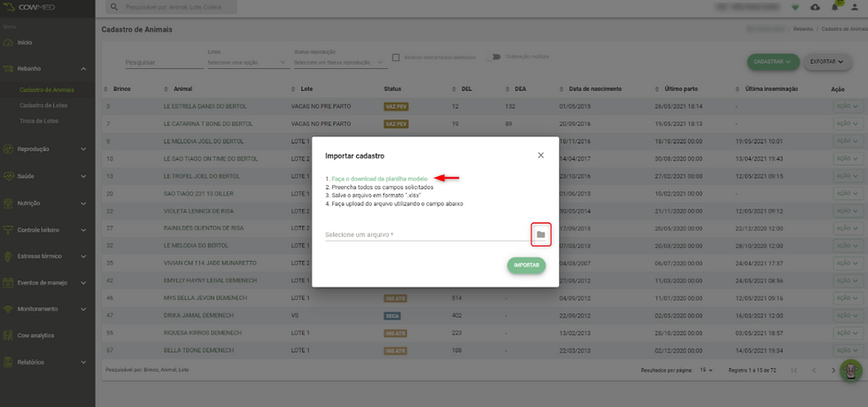
Task: Expand the Monitoramento chevron
Action: click(83, 309)
